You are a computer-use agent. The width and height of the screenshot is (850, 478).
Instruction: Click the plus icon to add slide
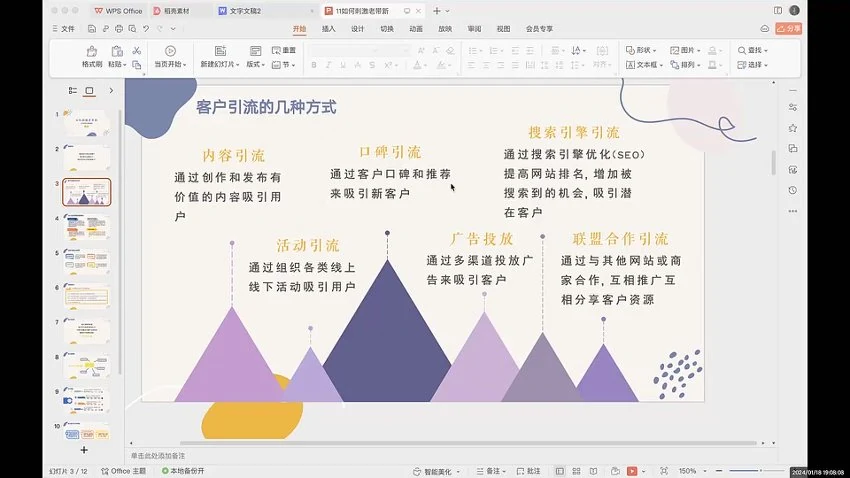(x=84, y=450)
